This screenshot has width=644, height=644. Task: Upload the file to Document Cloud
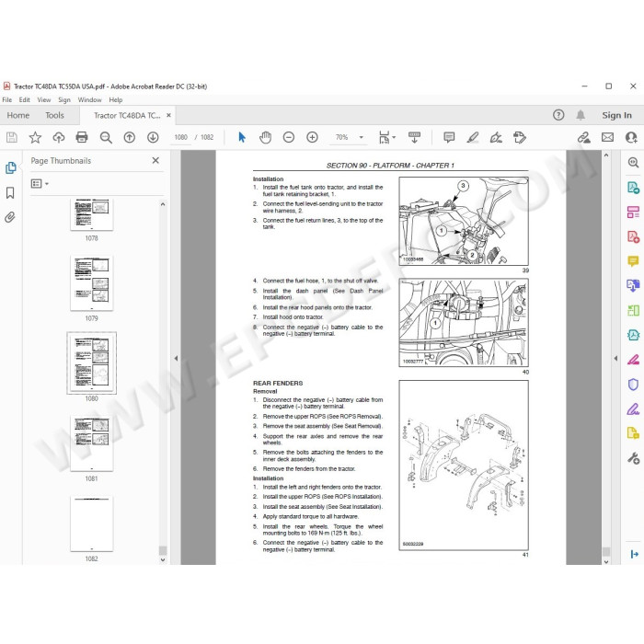(59, 137)
